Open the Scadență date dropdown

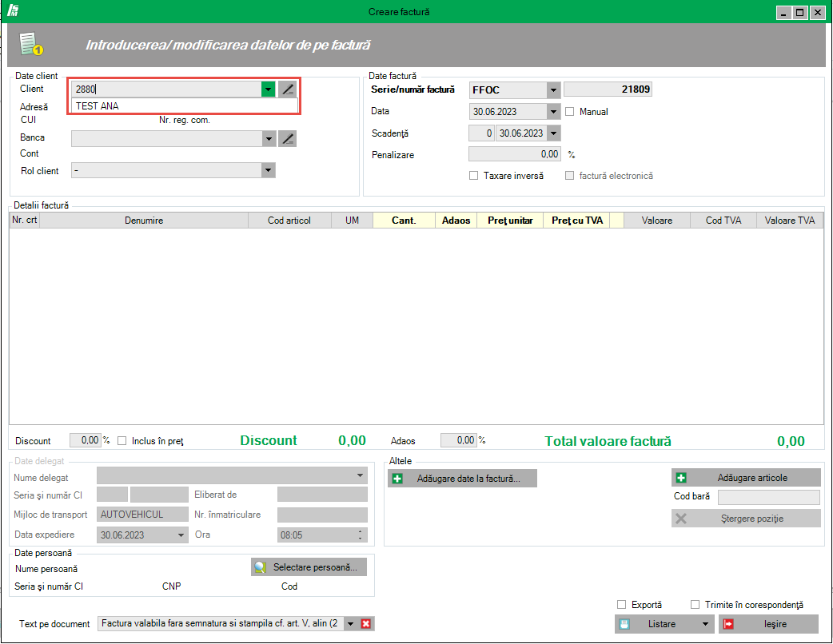tap(554, 133)
